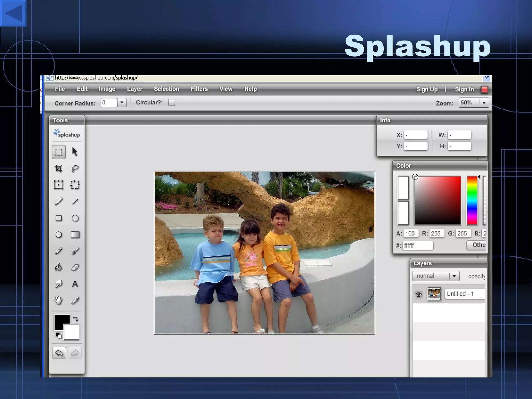Open the Zoom 50% dropdown
Image resolution: width=532 pixels, height=399 pixels.
coord(484,103)
